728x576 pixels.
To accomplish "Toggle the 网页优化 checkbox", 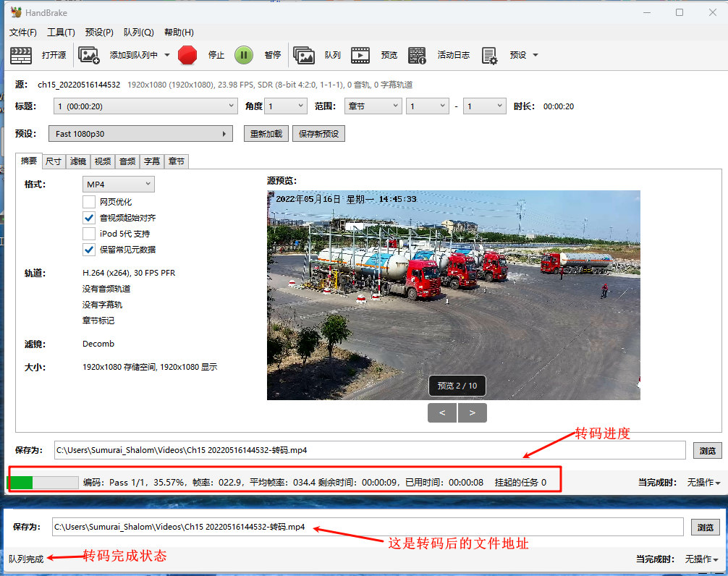I will (x=89, y=202).
